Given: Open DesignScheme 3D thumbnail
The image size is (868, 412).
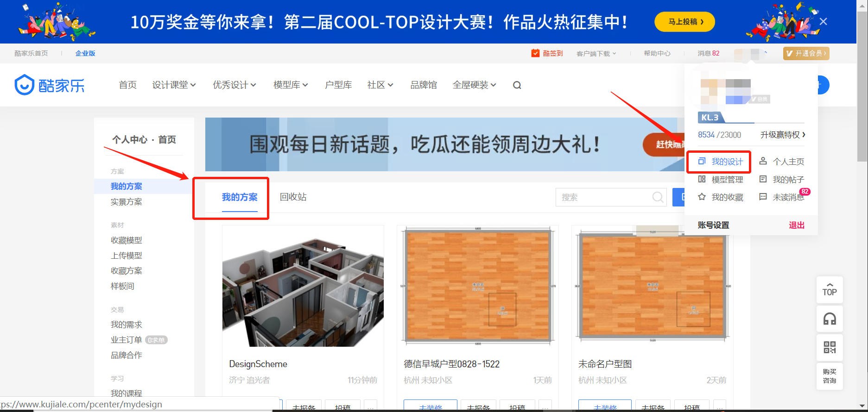Looking at the screenshot, I should (x=303, y=286).
